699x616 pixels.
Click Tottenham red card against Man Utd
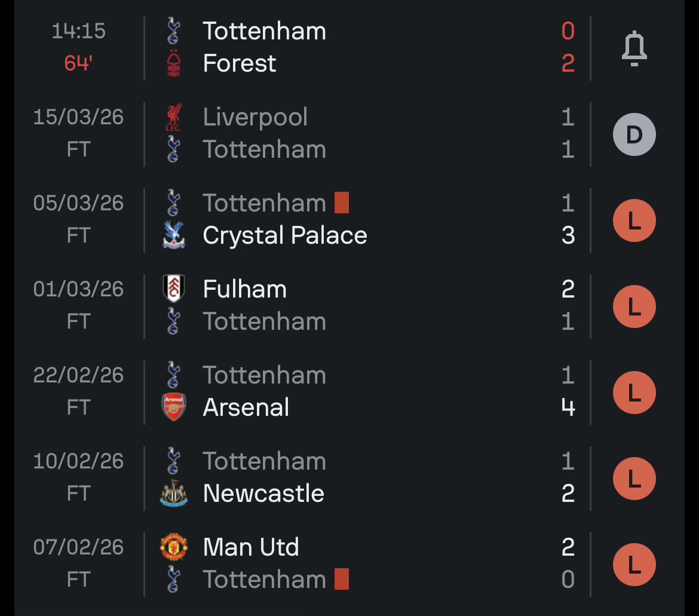click(x=341, y=580)
